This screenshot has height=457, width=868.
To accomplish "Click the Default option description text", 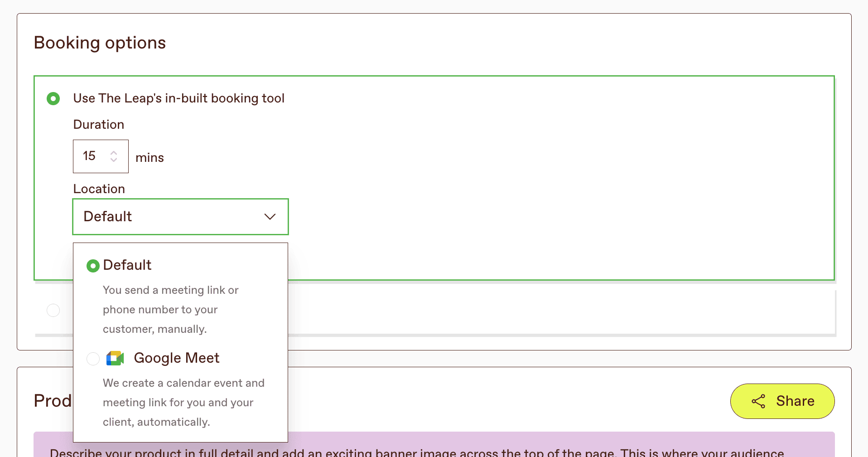I will pyautogui.click(x=171, y=309).
